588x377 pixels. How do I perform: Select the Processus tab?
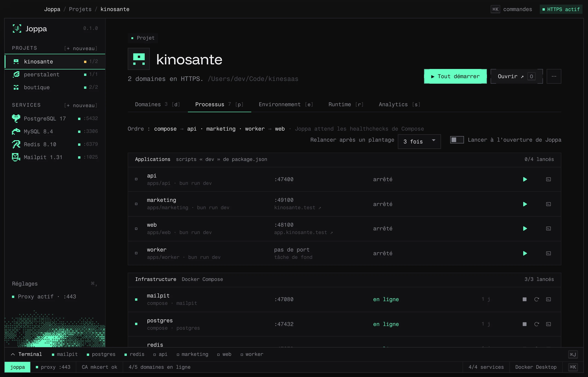coord(219,105)
